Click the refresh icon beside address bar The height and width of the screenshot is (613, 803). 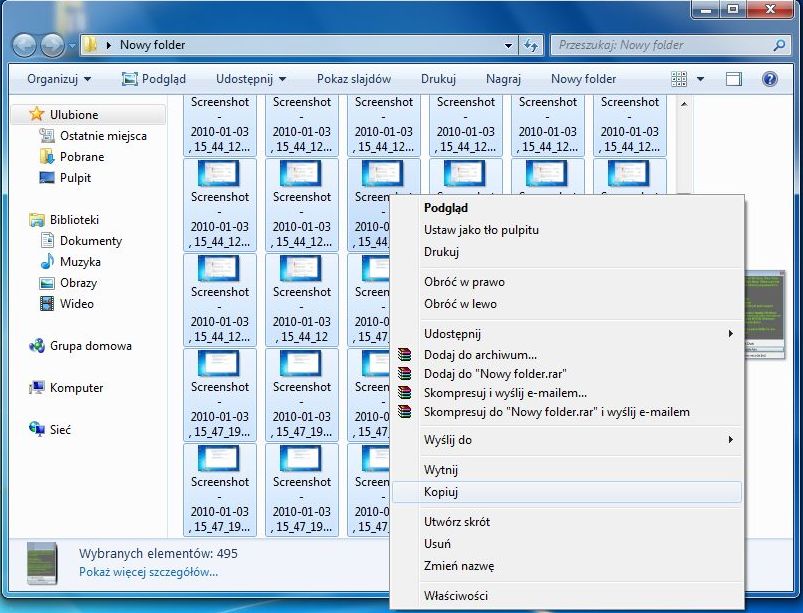tap(531, 45)
